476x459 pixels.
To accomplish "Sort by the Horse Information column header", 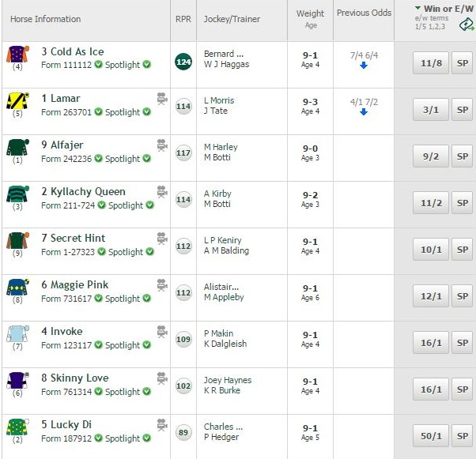I will click(x=46, y=19).
